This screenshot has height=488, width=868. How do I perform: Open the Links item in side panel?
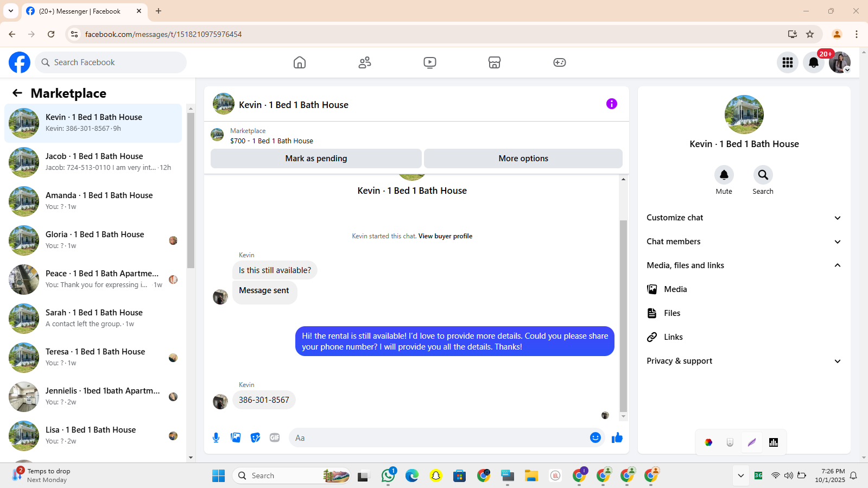pyautogui.click(x=744, y=337)
